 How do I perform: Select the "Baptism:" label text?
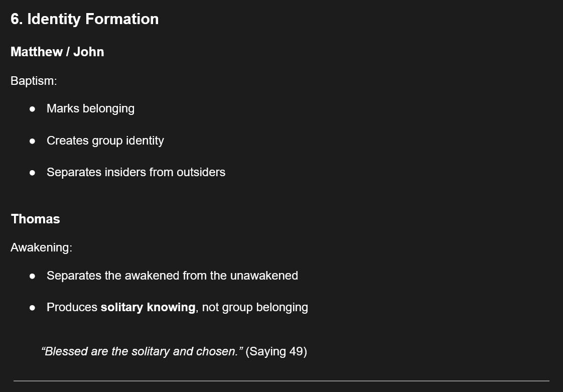point(34,80)
